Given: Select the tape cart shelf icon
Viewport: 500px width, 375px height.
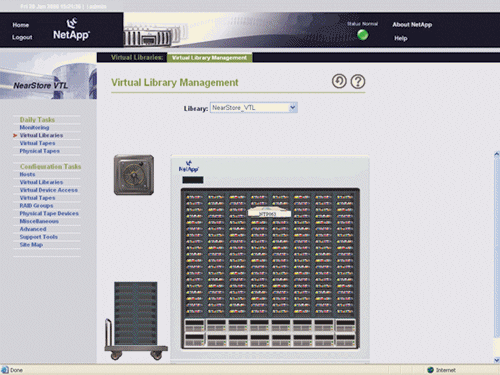Looking at the screenshot, I should tap(136, 321).
